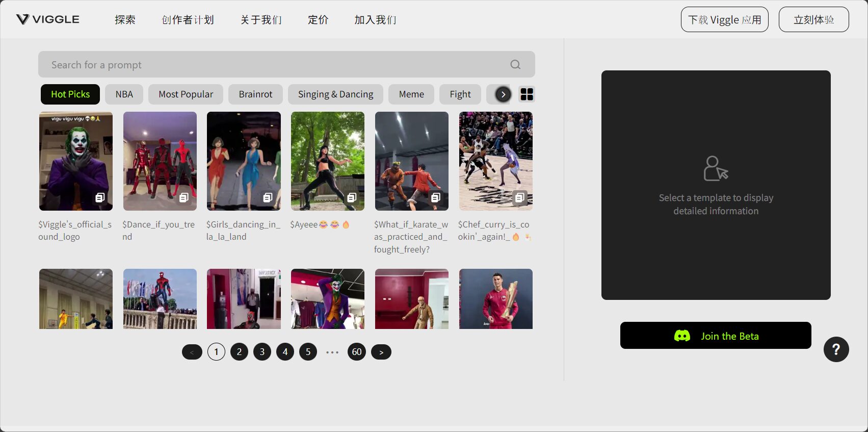This screenshot has width=868, height=432.
Task: Focus the Search for a prompt field
Action: 286,64
